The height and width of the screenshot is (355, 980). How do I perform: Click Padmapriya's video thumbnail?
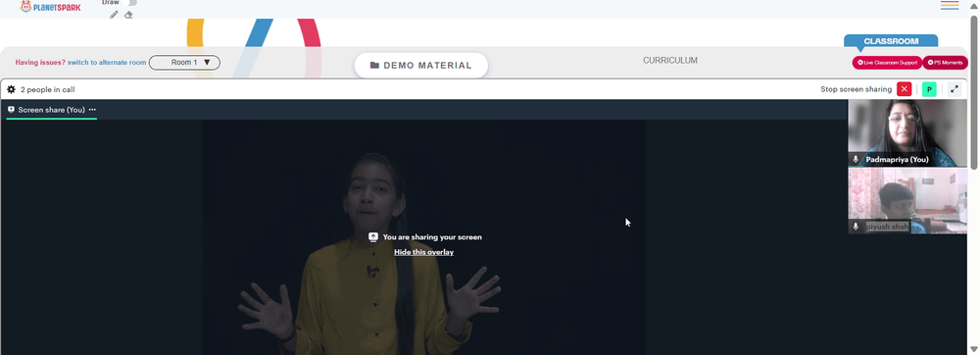[x=906, y=133]
